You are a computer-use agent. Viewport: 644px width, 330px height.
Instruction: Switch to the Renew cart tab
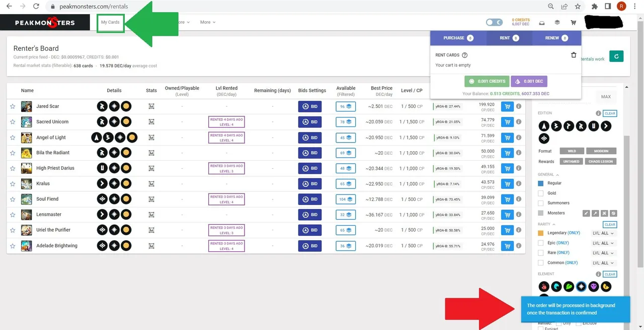pyautogui.click(x=556, y=38)
